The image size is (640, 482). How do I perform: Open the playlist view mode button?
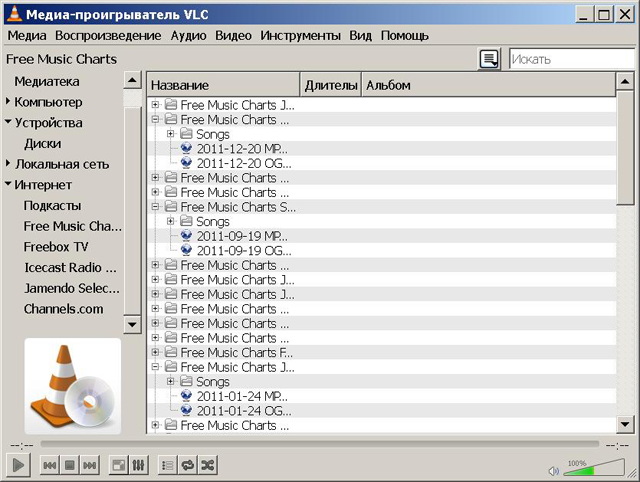pos(489,59)
